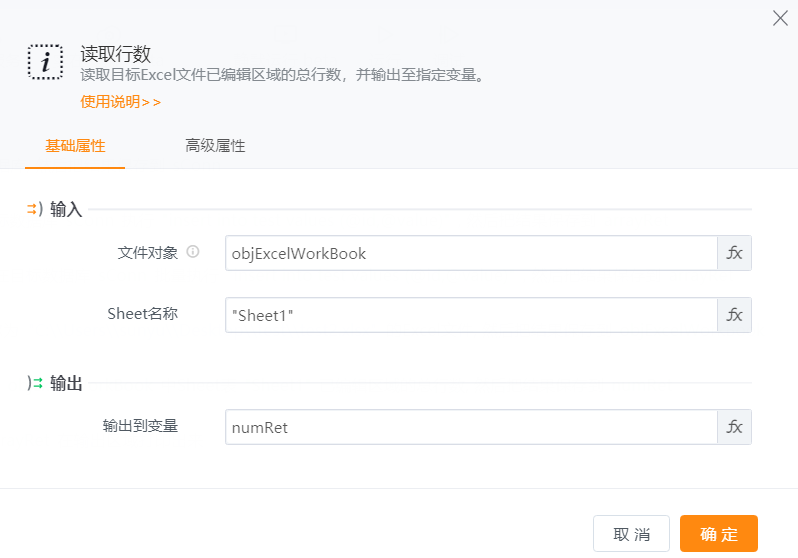Confirm with the 确定 button
798x558 pixels.
719,534
